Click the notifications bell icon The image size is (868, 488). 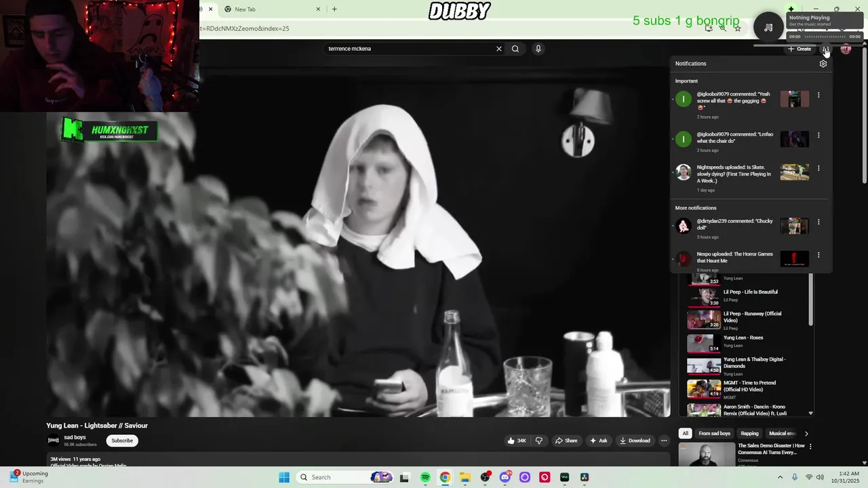[x=825, y=49]
